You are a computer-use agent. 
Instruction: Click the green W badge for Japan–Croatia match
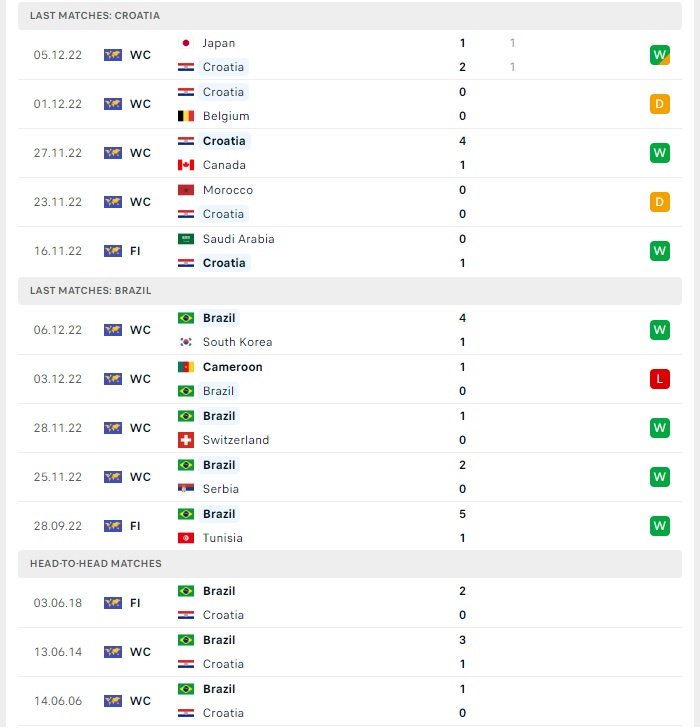[x=660, y=55]
